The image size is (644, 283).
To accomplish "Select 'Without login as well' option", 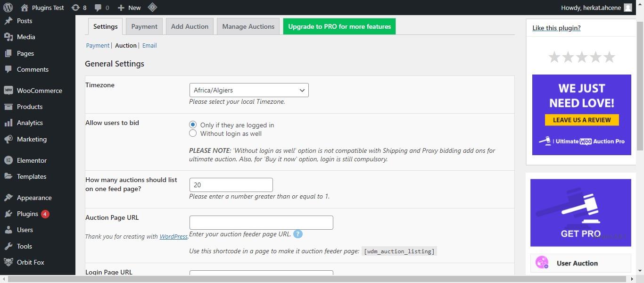I will click(x=193, y=133).
